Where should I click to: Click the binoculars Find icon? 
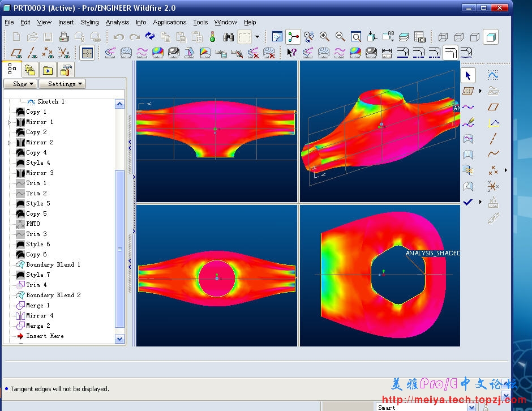tap(228, 37)
